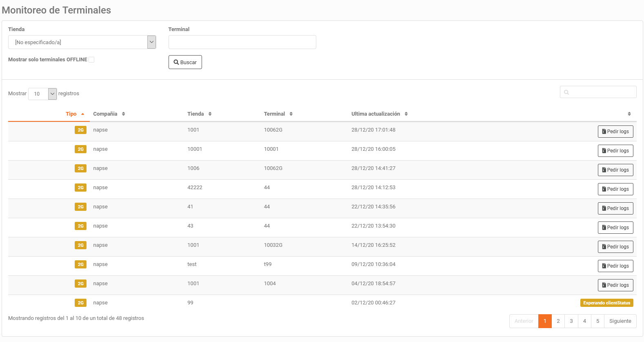Viewport: 644px width, 342px height.
Task: Focus the Terminal text input field
Action: point(242,42)
